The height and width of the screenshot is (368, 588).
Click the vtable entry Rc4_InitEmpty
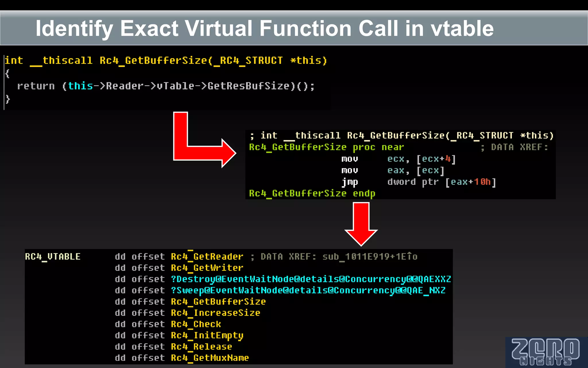tap(207, 335)
